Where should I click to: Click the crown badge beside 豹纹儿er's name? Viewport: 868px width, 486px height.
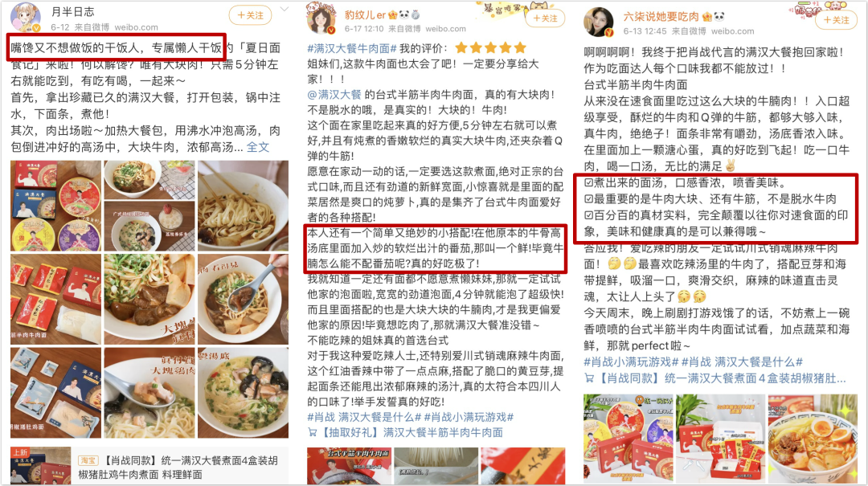tap(393, 15)
